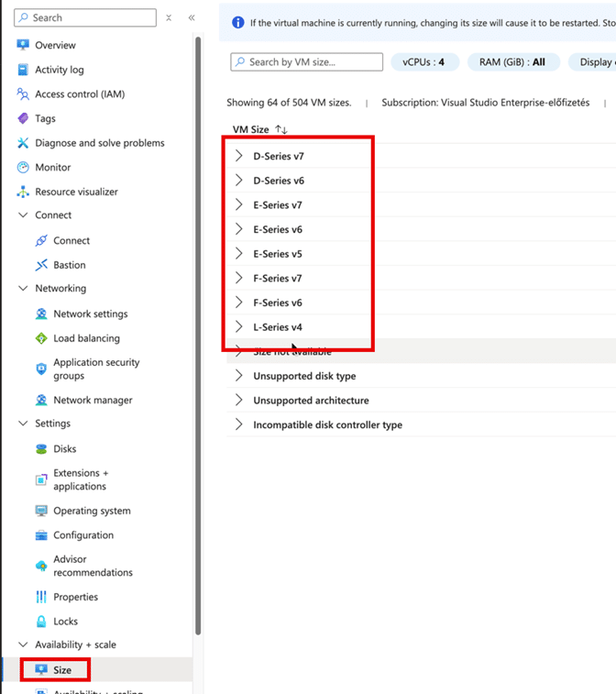
Task: Click the RAM (GiB) : All filter
Action: point(511,62)
